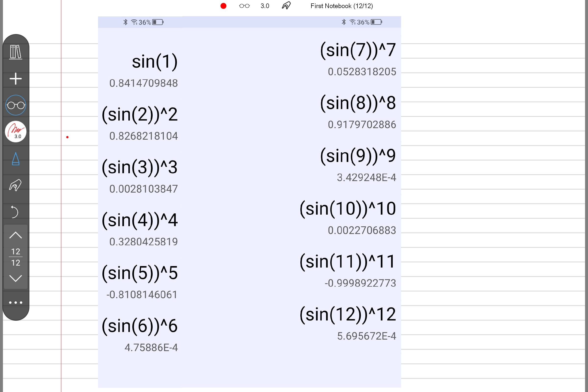
Task: Toggle read mode glasses icon in sidebar
Action: tap(16, 105)
